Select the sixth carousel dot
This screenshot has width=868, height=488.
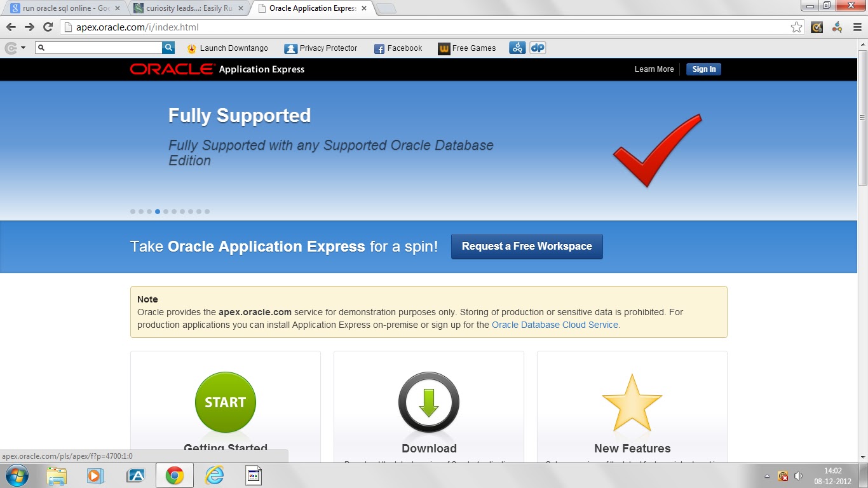coord(174,212)
